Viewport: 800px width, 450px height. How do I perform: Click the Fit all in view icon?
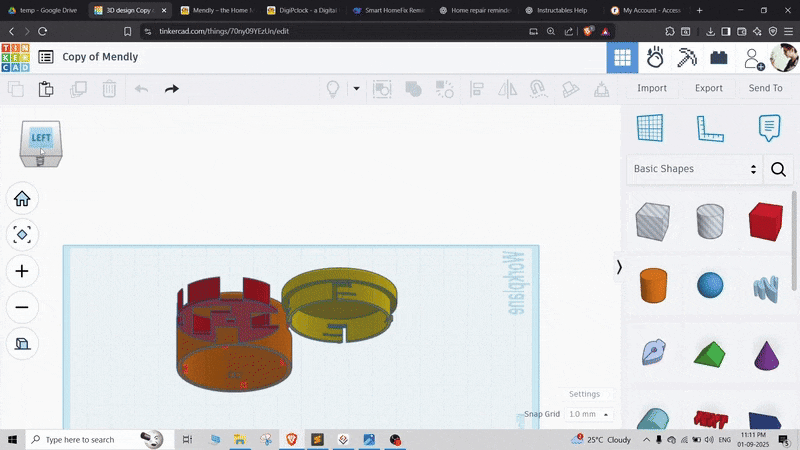22,235
